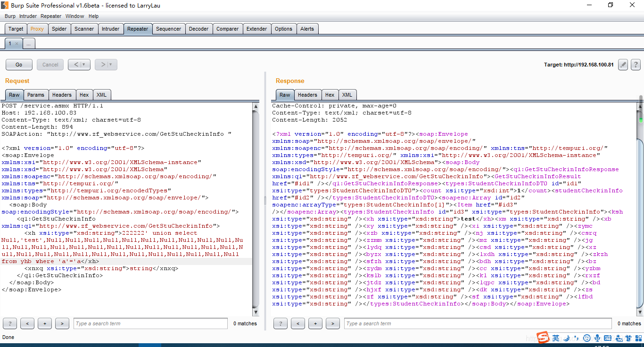Select the Response Headers view tab
644x347 pixels.
307,95
